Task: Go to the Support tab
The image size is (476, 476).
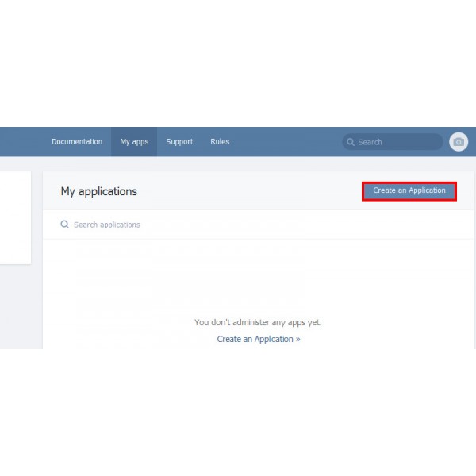Action: (x=179, y=142)
